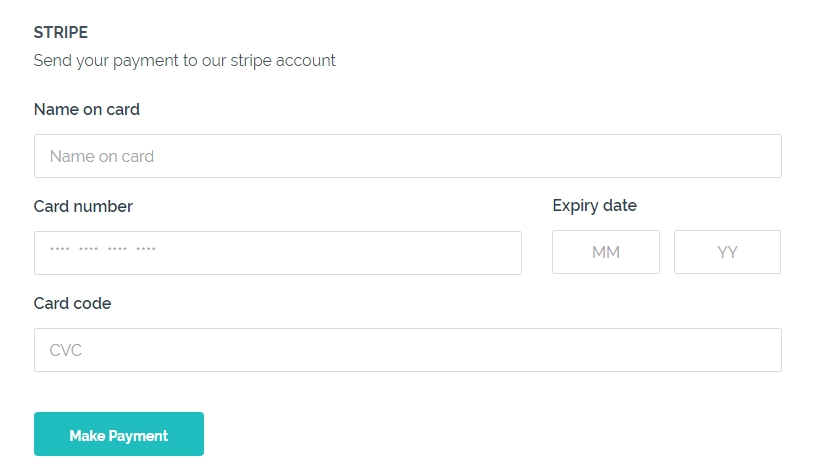Screen dimensions: 822x470
Task: Focus the expiry month box
Action: [605, 252]
